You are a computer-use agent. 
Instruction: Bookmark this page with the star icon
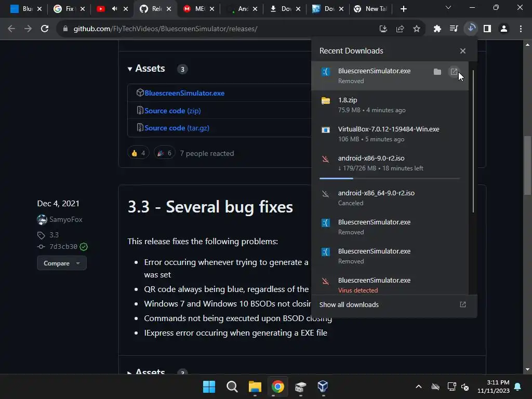(416, 29)
